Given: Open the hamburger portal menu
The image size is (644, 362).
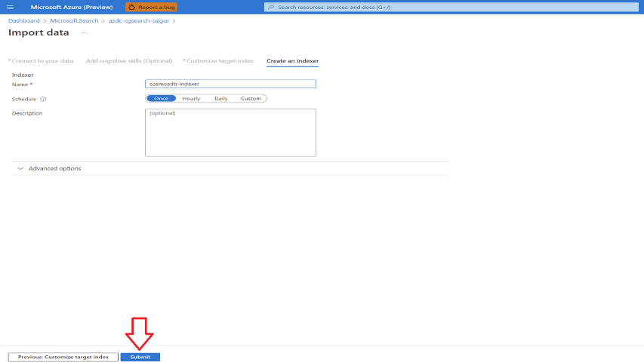Looking at the screenshot, I should coord(11,7).
